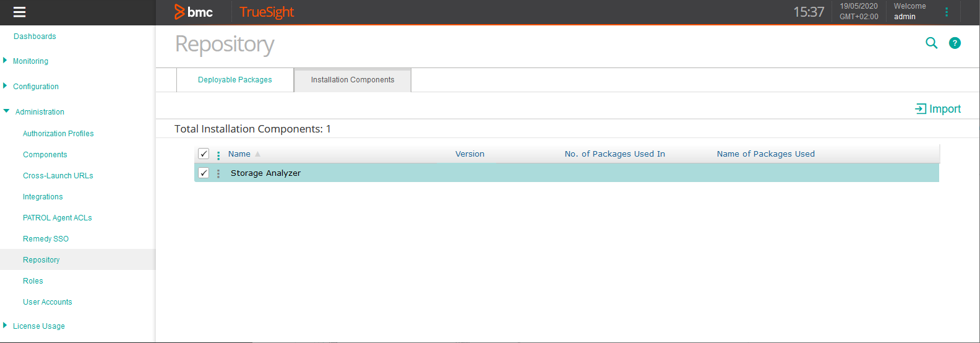The width and height of the screenshot is (980, 343).
Task: Expand the Monitoring menu section
Action: (x=6, y=61)
